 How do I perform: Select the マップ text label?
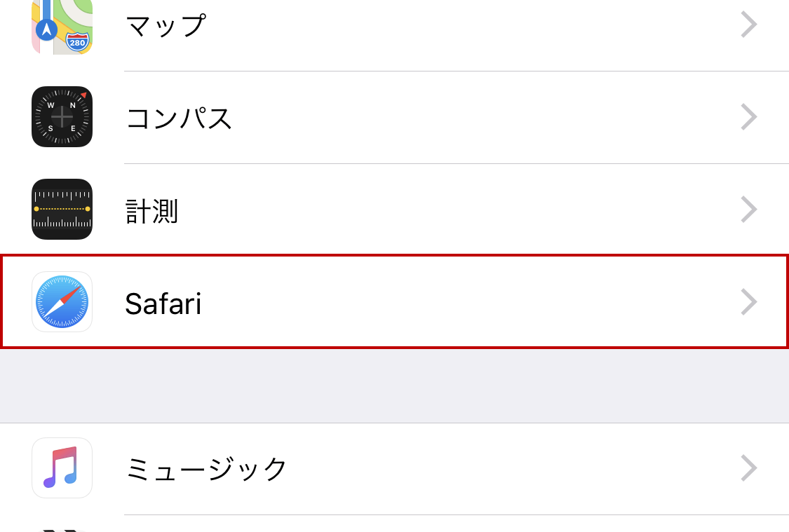point(166,25)
